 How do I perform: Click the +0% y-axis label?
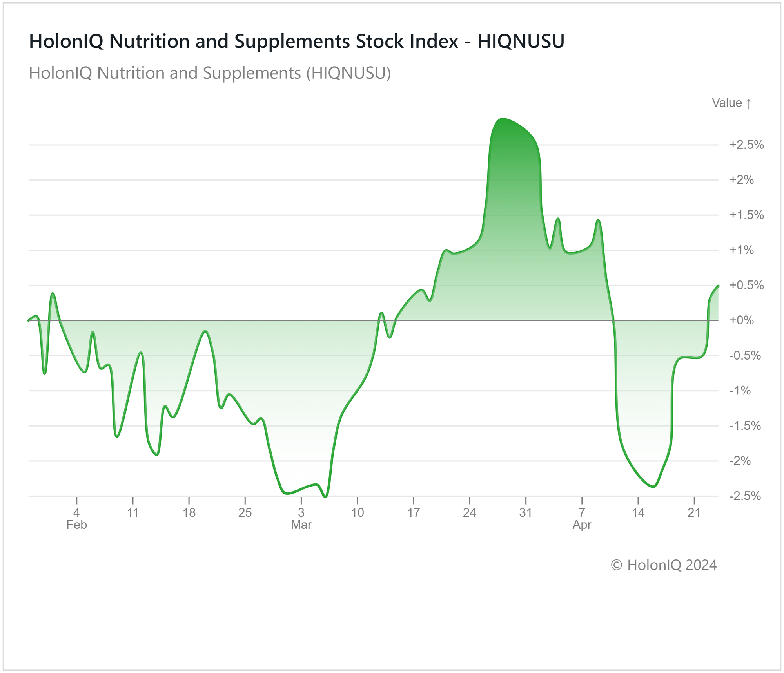[x=741, y=320]
